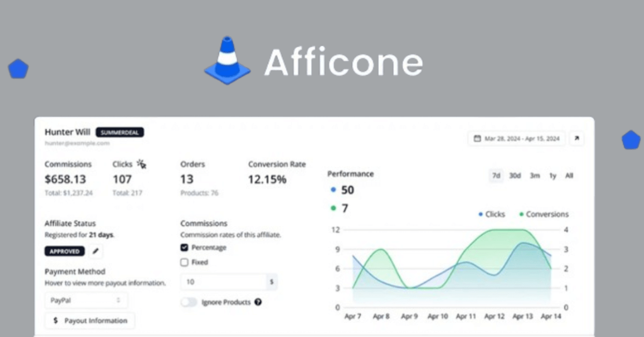The height and width of the screenshot is (337, 644).
Task: Open the external link arrow icon
Action: [577, 138]
